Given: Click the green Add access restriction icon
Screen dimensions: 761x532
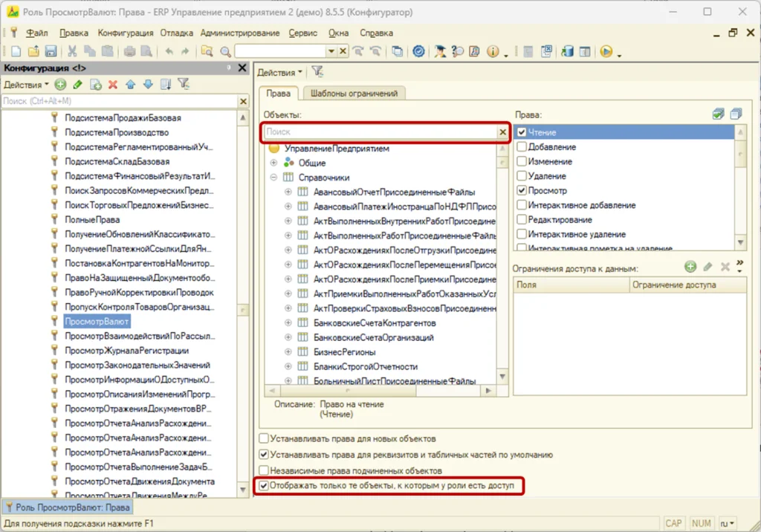Looking at the screenshot, I should [690, 266].
